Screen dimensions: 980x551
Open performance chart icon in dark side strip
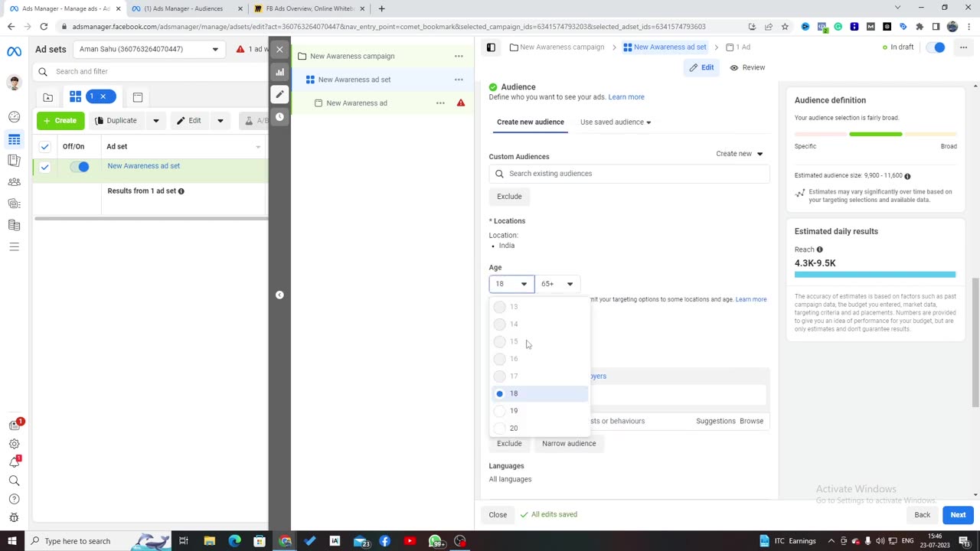coord(279,72)
